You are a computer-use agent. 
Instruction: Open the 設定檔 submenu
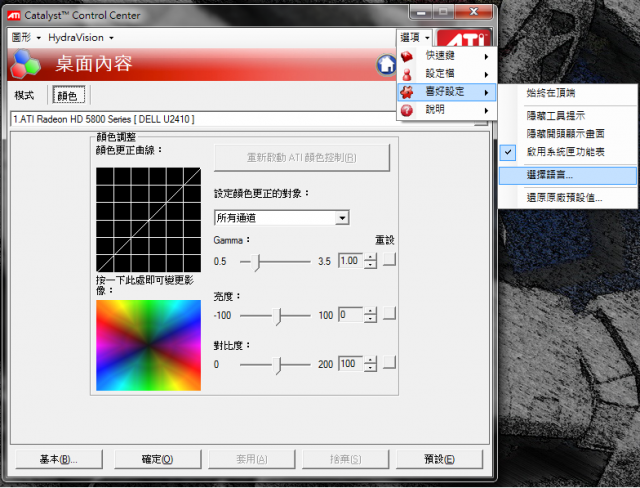pyautogui.click(x=447, y=74)
